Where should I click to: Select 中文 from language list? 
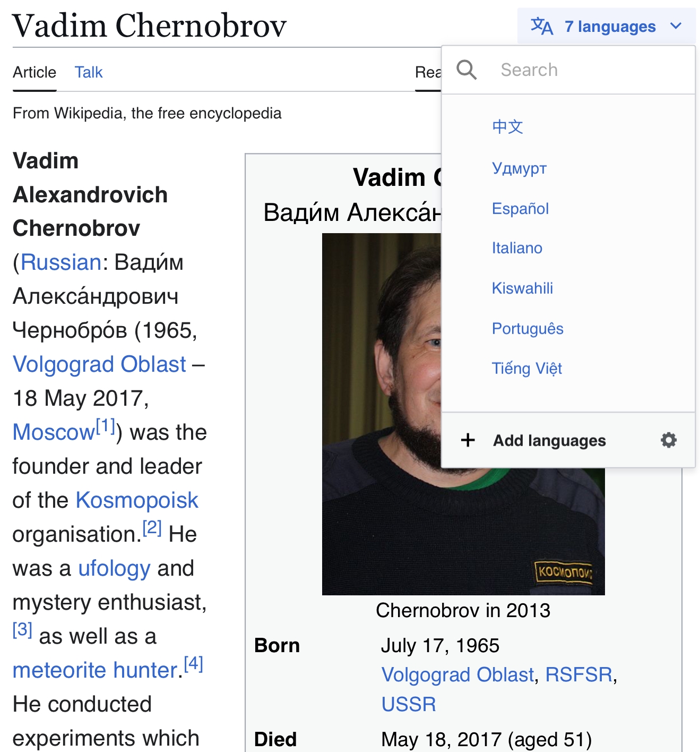point(507,127)
